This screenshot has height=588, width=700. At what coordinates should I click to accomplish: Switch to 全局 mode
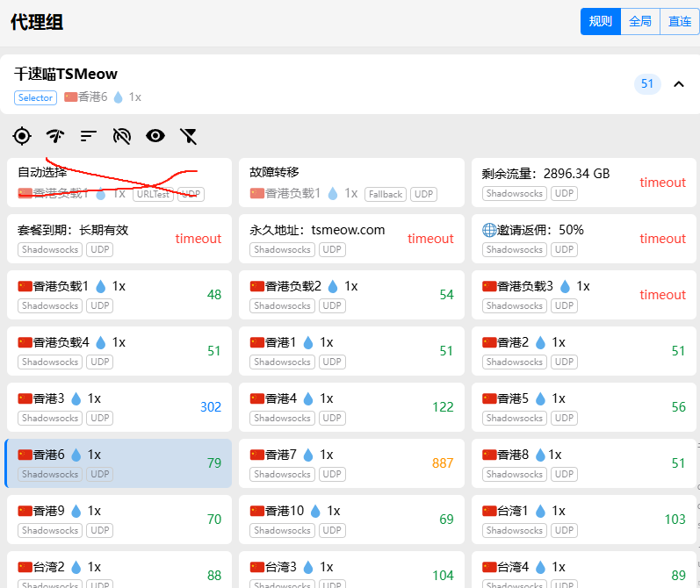(640, 21)
